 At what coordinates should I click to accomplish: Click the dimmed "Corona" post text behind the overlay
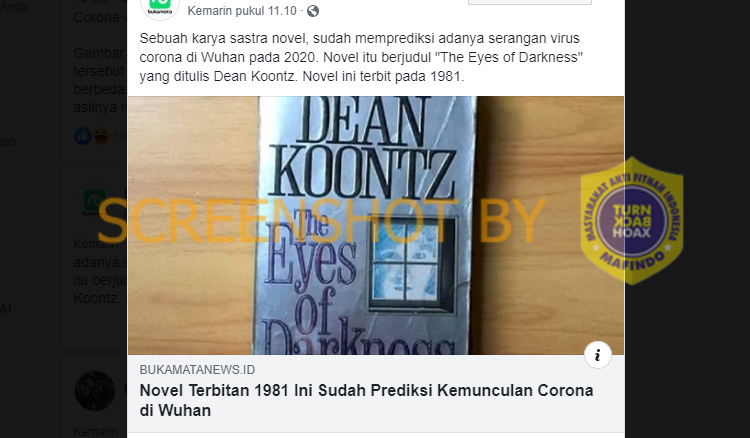click(x=96, y=17)
